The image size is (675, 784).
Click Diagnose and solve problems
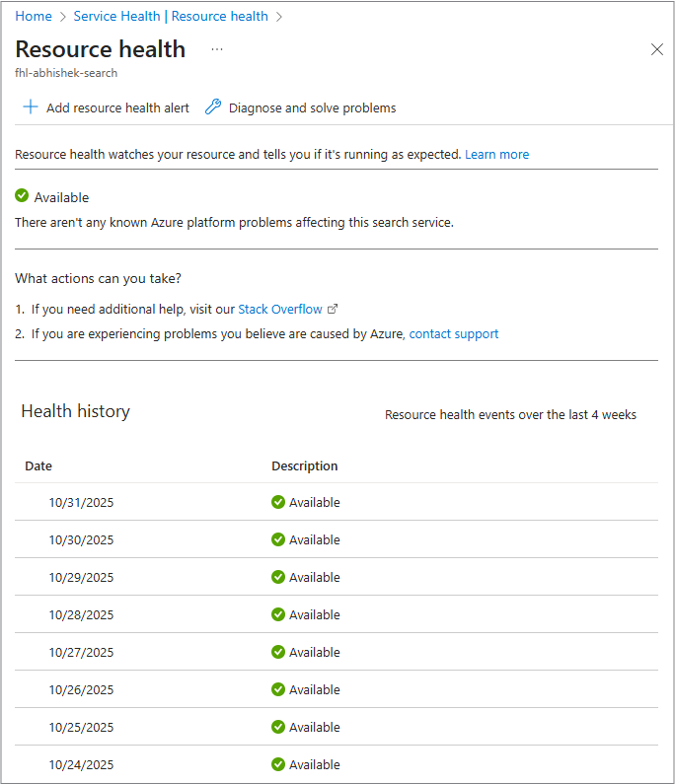click(x=312, y=107)
